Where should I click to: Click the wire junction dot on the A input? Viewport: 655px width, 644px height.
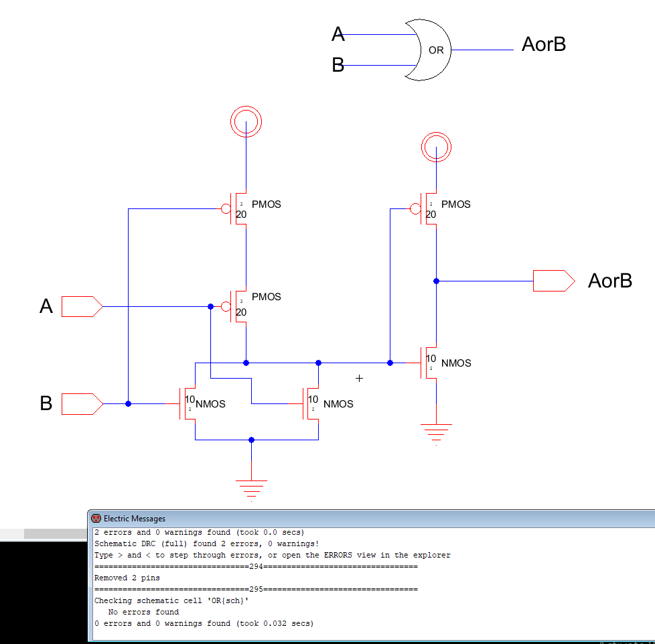[210, 306]
